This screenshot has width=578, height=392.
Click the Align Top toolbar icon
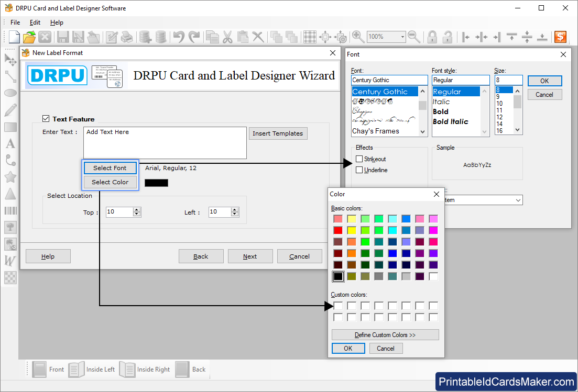pyautogui.click(x=511, y=37)
